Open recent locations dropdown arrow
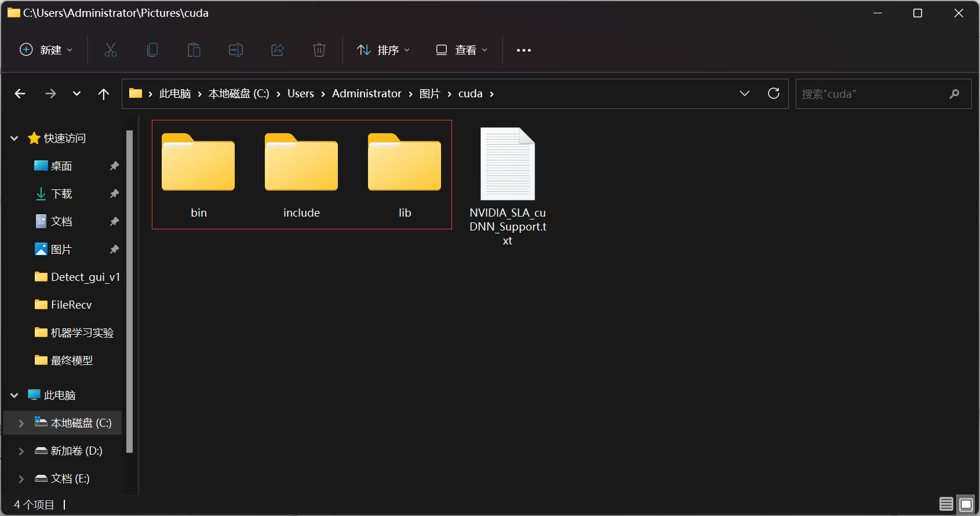The image size is (980, 516). (x=76, y=94)
